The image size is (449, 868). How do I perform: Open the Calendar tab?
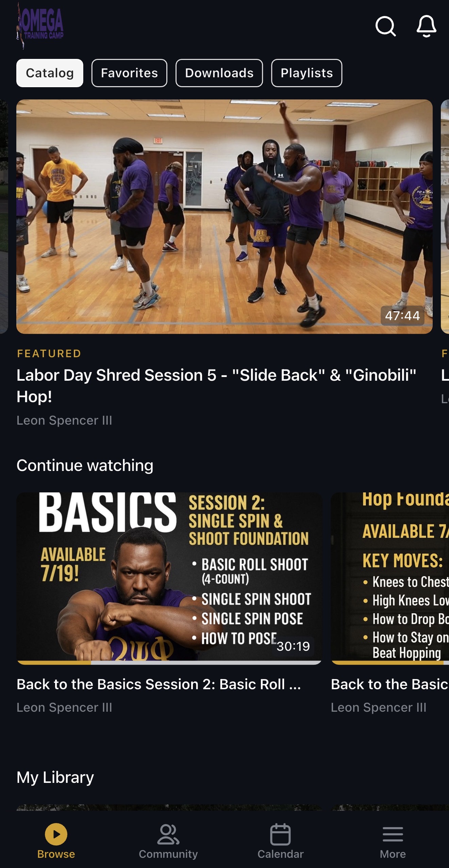(x=280, y=841)
